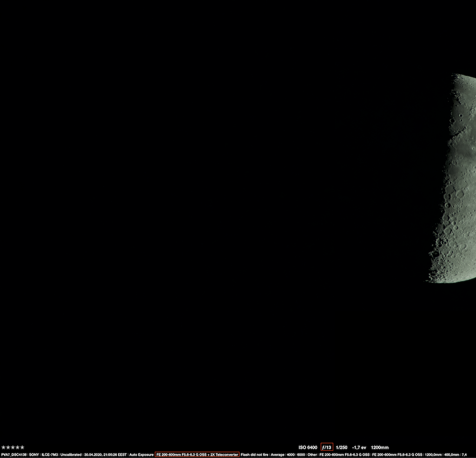Click the Flash did not fire status indicator
This screenshot has height=458, width=476.
coord(254,455)
